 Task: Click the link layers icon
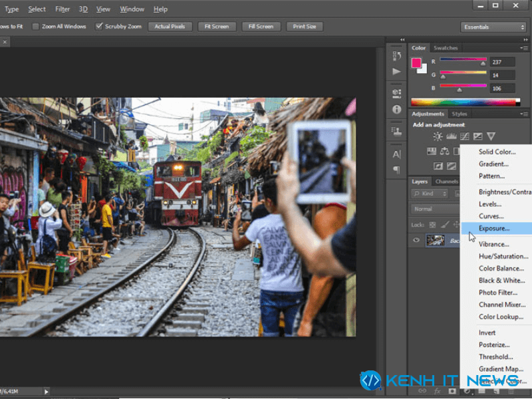[422, 391]
